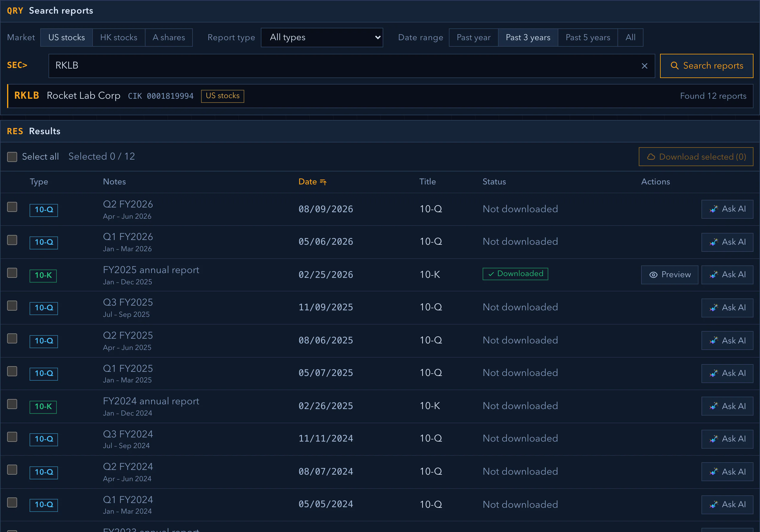Open the Report type All types dropdown
Viewport: 760px width, 532px height.
pyautogui.click(x=322, y=37)
